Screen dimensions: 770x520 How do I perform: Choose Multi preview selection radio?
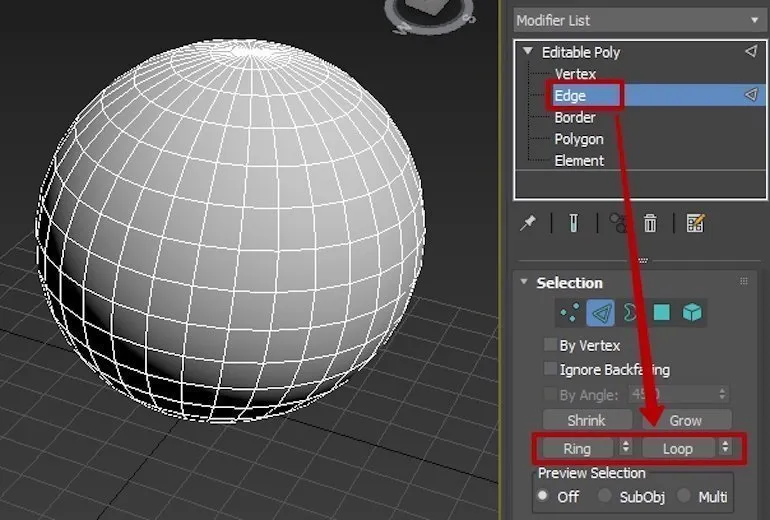685,496
